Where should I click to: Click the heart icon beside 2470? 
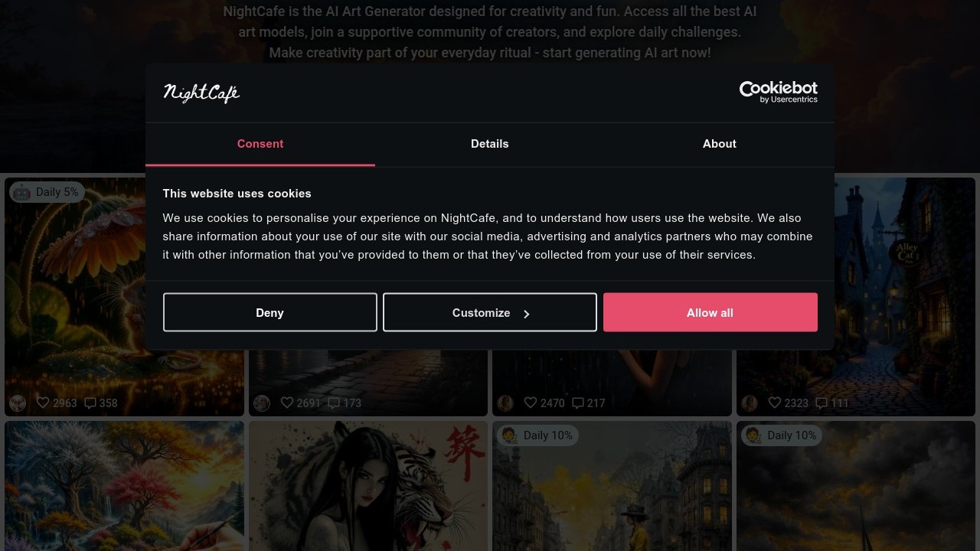(x=531, y=403)
